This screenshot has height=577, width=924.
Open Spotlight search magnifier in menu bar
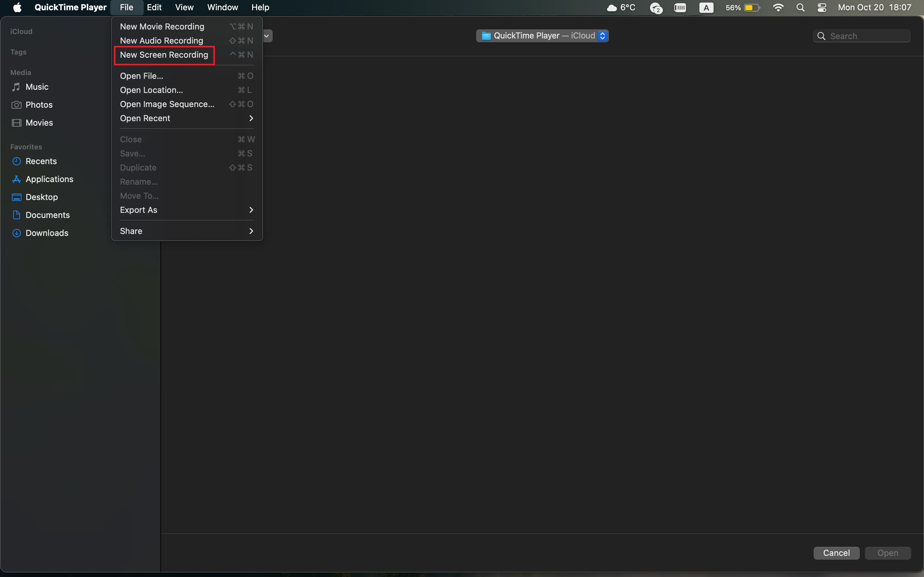(801, 8)
